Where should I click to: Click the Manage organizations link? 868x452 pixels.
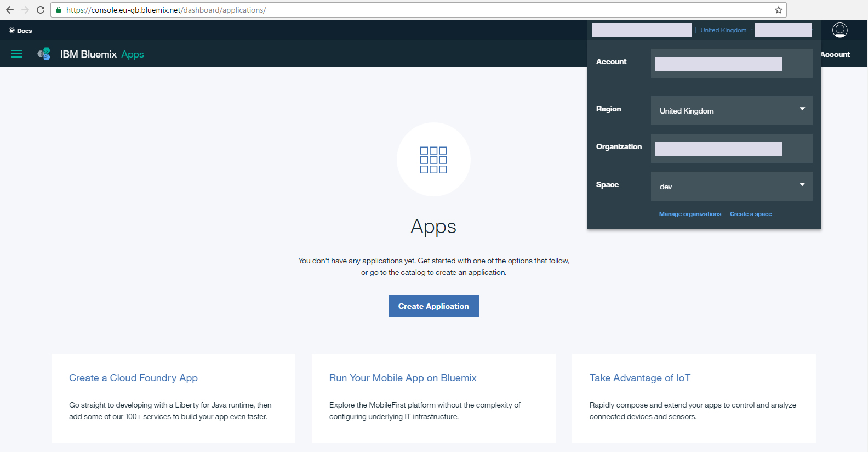(x=690, y=214)
